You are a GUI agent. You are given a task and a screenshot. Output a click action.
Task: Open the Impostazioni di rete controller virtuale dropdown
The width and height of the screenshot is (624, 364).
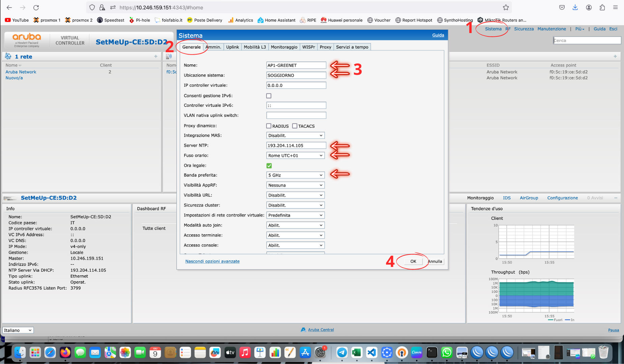pos(295,215)
